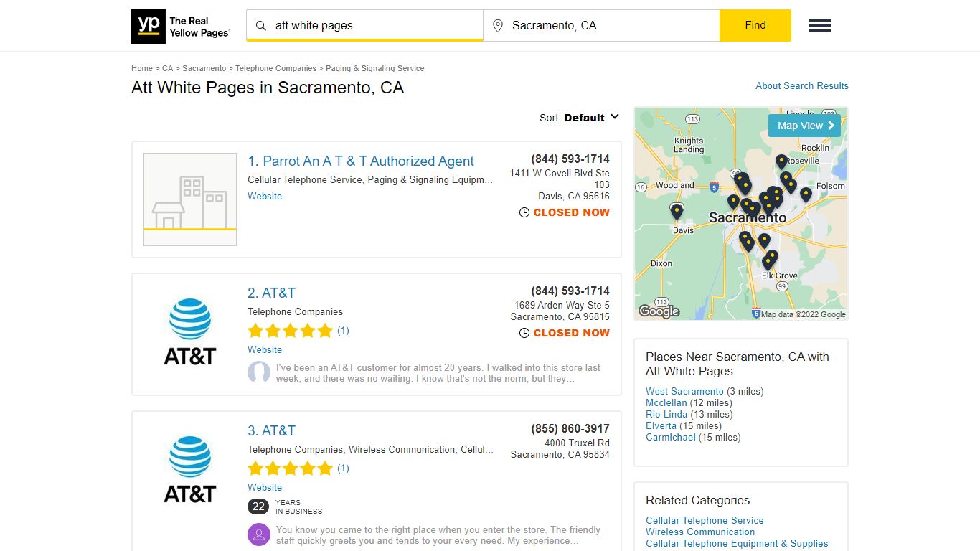The height and width of the screenshot is (551, 980).
Task: Open the Sort Default dropdown
Action: coord(580,118)
